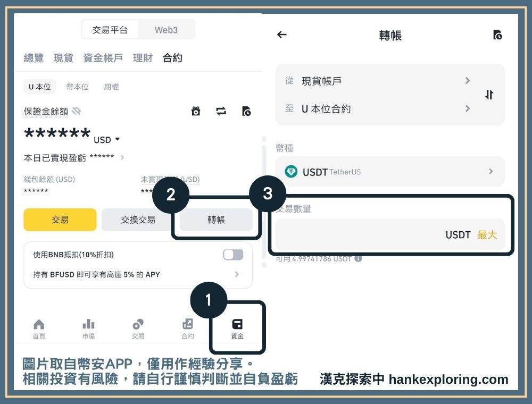Select the 交易平台 segment
The height and width of the screenshot is (404, 532).
110,30
